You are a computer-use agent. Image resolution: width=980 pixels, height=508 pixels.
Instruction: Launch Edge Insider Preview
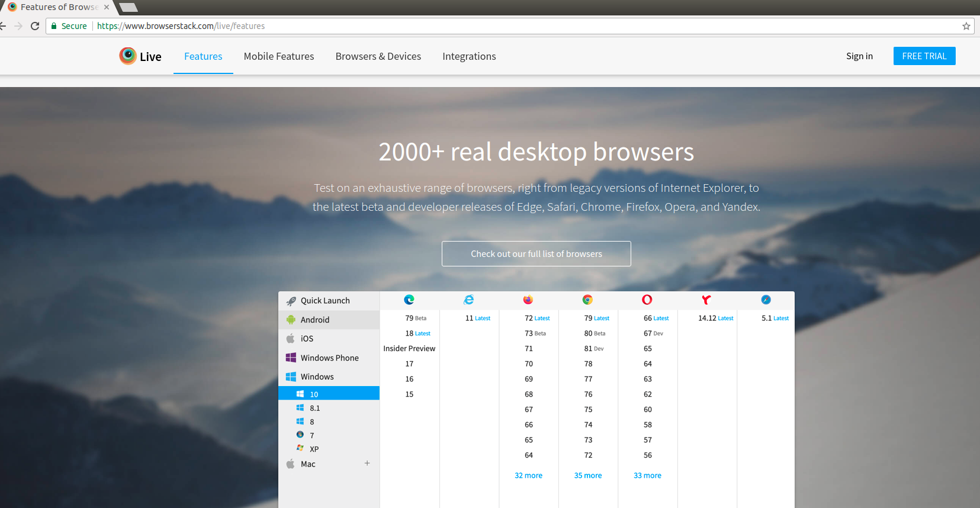coord(409,349)
